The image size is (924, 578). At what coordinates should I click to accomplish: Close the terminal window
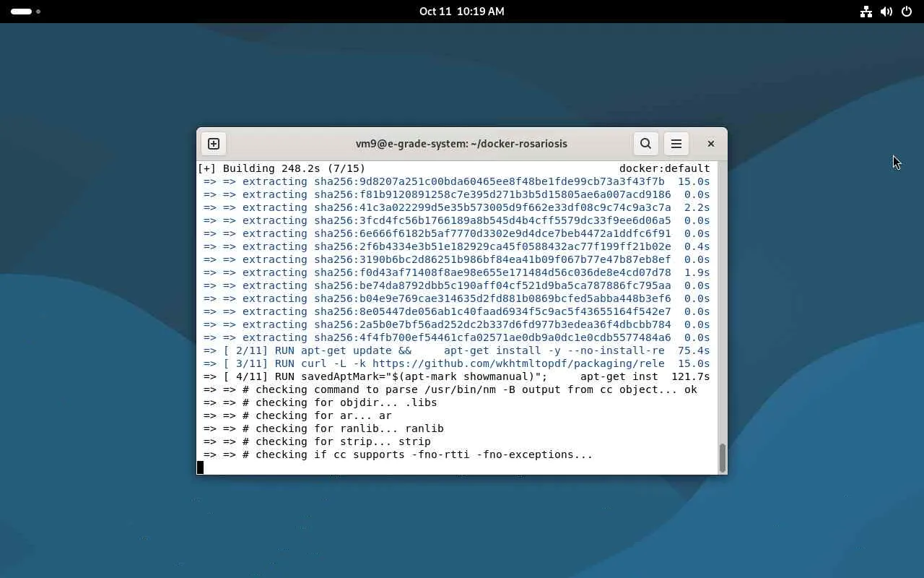(x=710, y=144)
